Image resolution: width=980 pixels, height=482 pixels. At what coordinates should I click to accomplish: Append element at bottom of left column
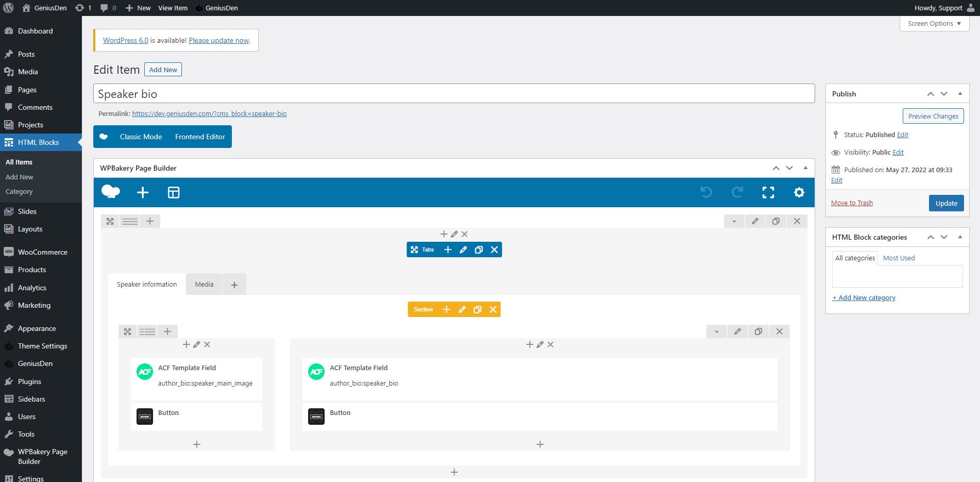click(196, 444)
